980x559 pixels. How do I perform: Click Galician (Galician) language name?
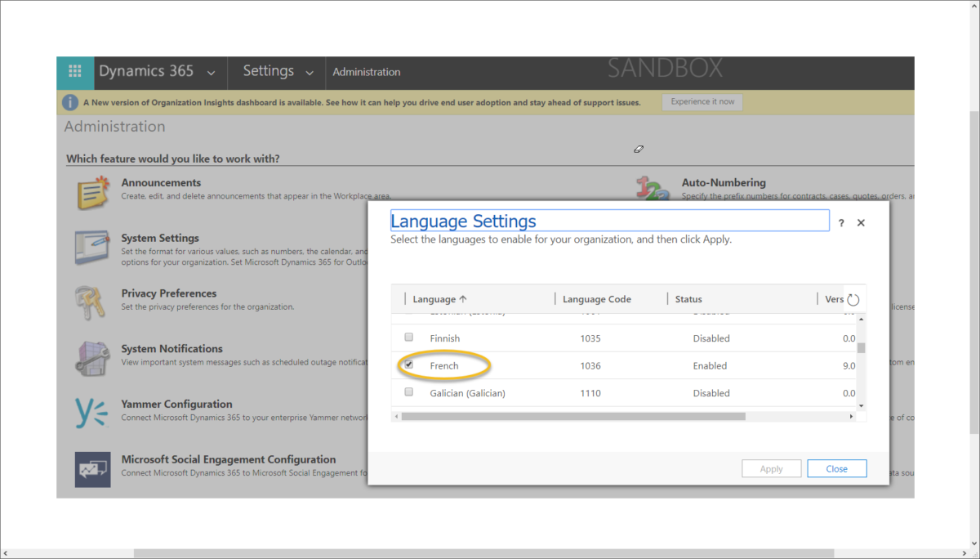[468, 393]
